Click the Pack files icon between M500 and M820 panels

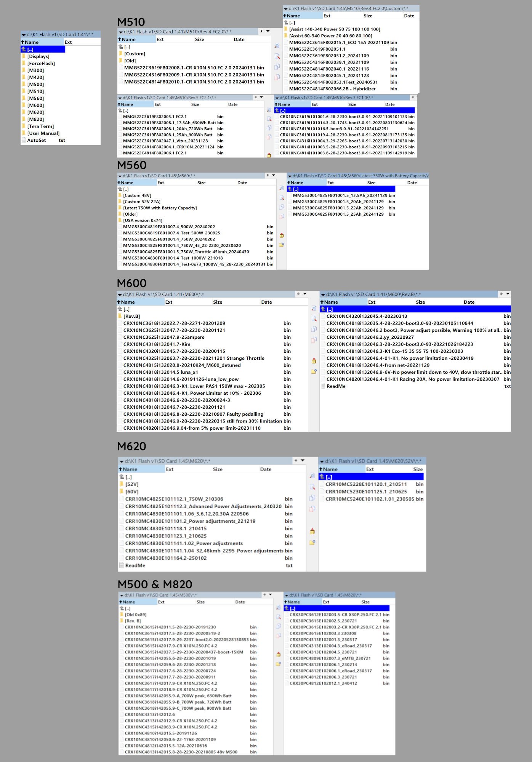(278, 655)
